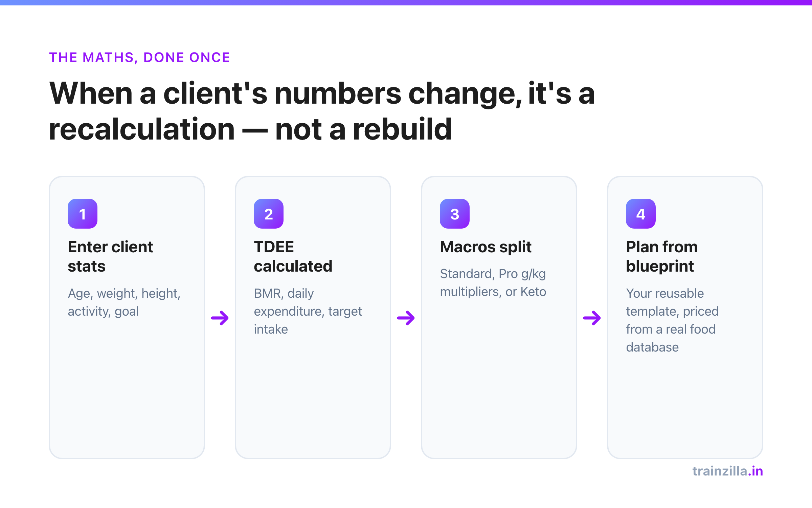812x508 pixels.
Task: Click the 'Age, weight, height, activity, goal' text
Action: pos(124,302)
